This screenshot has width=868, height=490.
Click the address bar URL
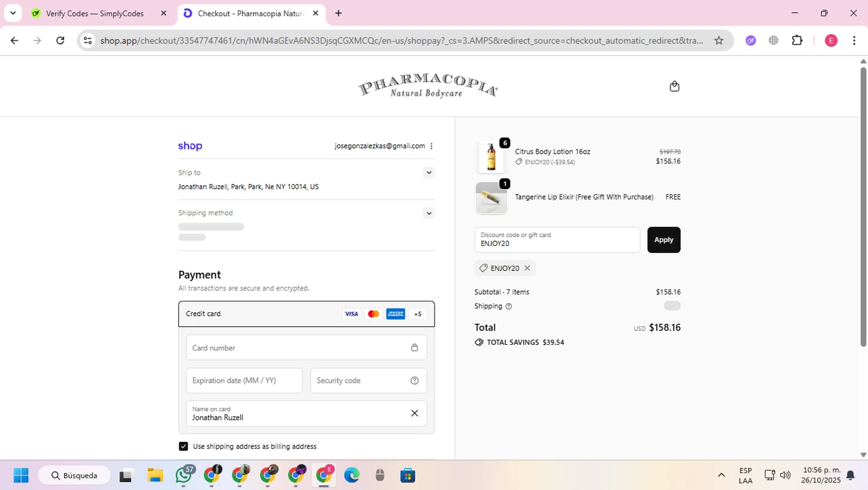[401, 40]
